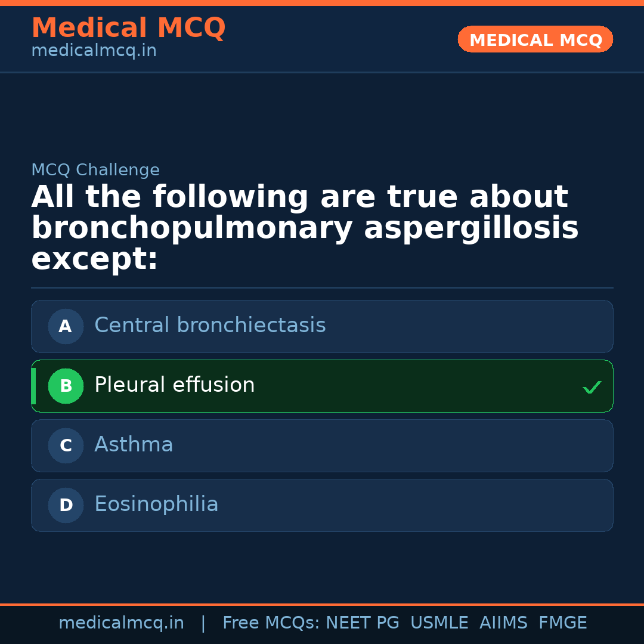This screenshot has height=644, width=644.
Task: Click the Medical MCQ orange header title
Action: 128,28
